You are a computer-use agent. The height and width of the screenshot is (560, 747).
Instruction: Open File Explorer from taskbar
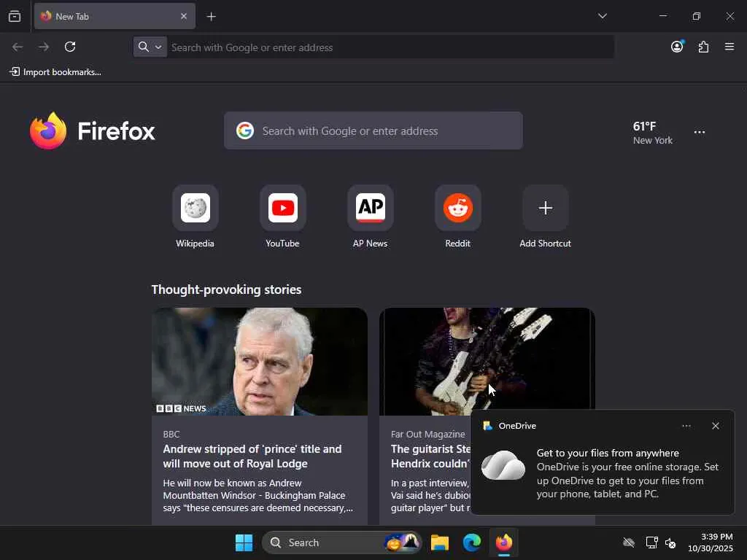click(x=439, y=542)
